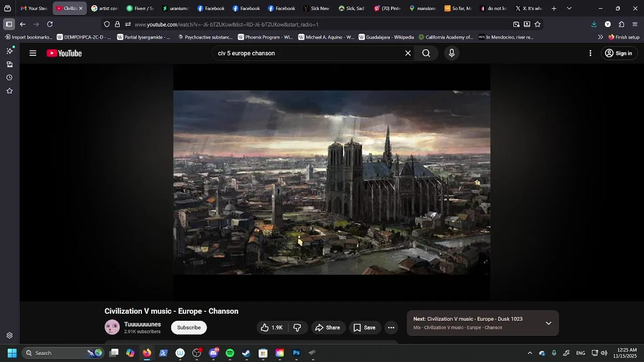Share the Chanson video
Viewport: 644px width, 362px height.
328,328
